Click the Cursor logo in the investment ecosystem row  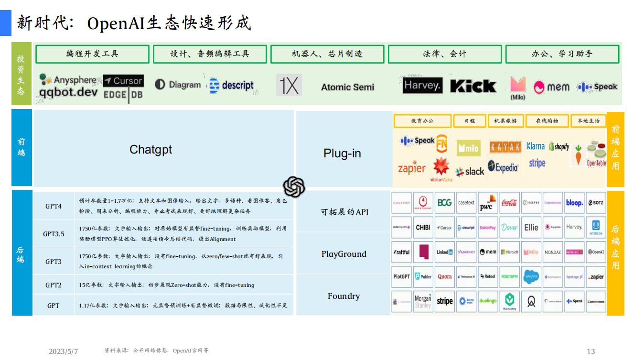[x=123, y=81]
